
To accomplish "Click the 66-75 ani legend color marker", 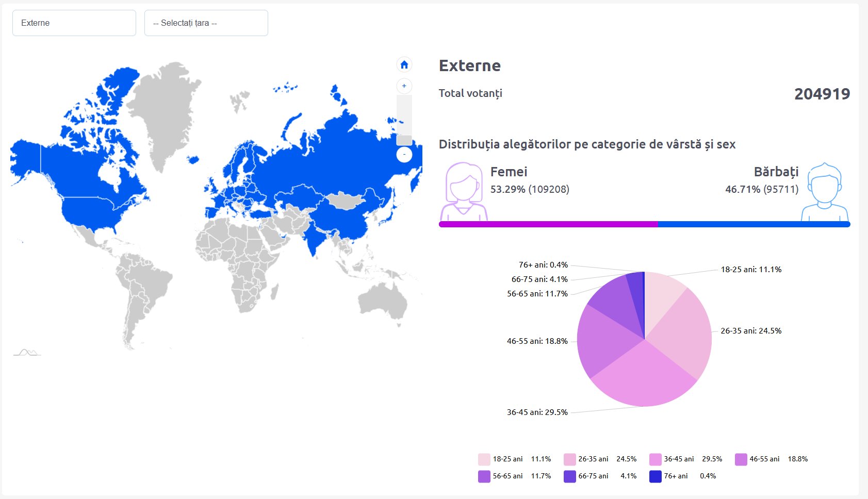I will (x=570, y=476).
